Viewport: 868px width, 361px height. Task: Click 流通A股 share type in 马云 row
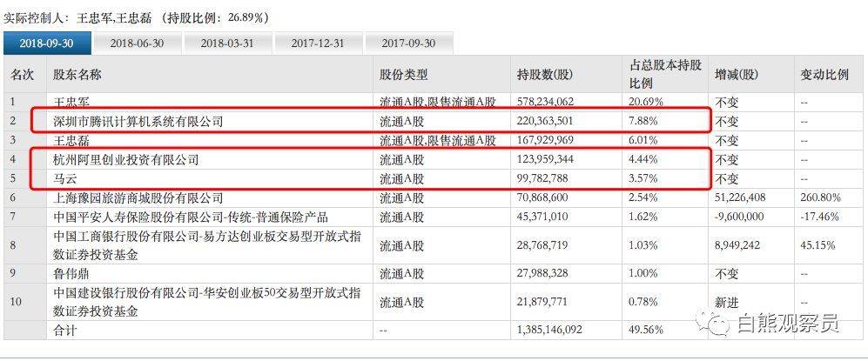pyautogui.click(x=401, y=178)
